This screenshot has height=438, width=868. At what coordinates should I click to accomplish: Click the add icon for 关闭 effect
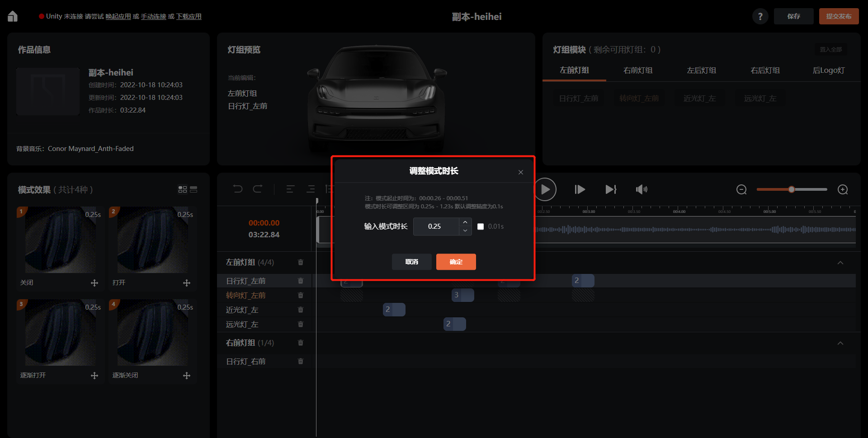pos(94,283)
